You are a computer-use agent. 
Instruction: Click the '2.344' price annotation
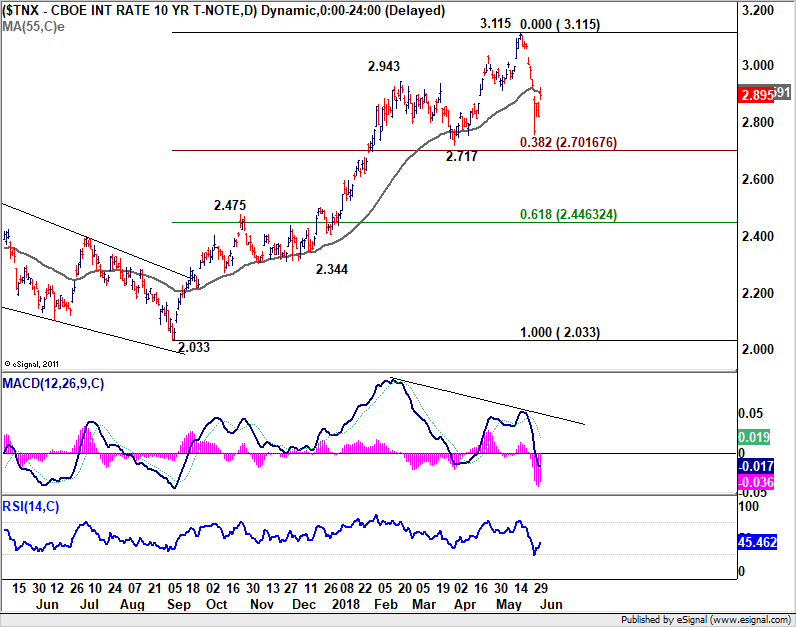pyautogui.click(x=331, y=269)
